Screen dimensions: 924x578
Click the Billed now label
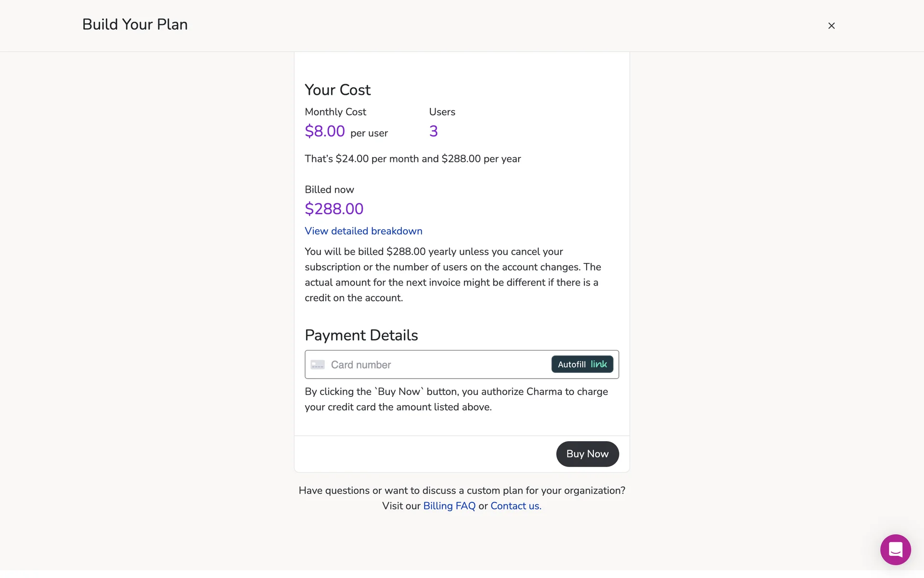[x=329, y=190]
